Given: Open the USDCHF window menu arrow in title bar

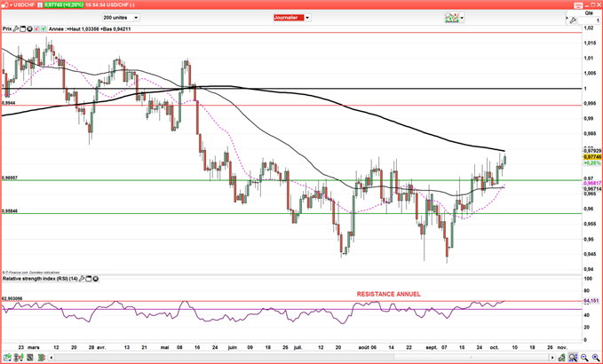Looking at the screenshot, I should click(x=11, y=5).
